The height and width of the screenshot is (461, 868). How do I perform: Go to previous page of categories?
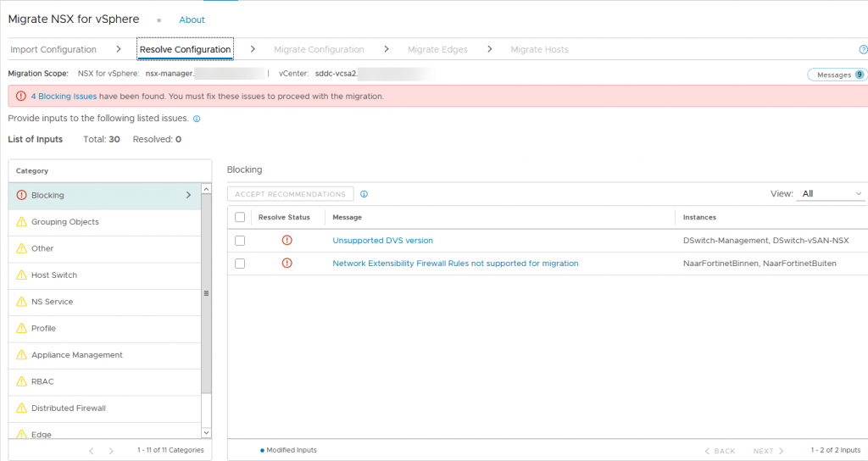click(x=92, y=451)
